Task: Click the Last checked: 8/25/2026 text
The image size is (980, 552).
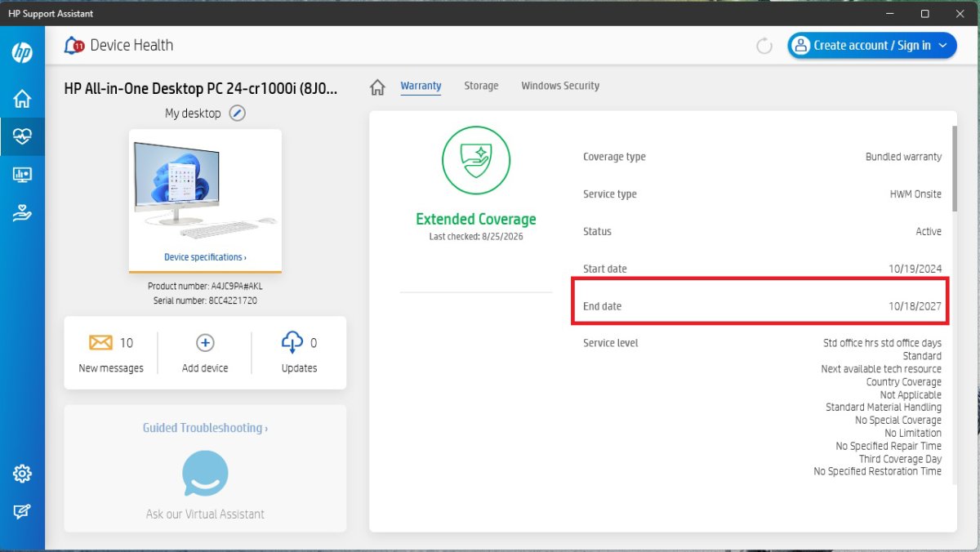Action: tap(476, 237)
